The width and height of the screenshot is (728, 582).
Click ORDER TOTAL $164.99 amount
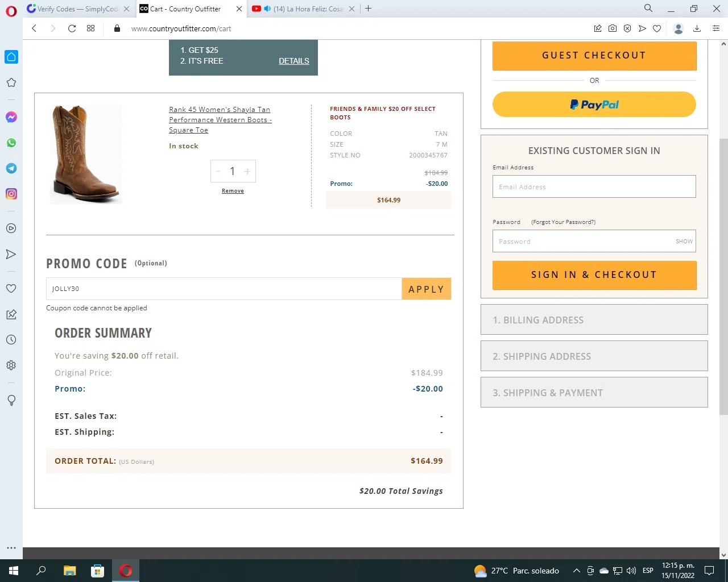click(x=427, y=461)
